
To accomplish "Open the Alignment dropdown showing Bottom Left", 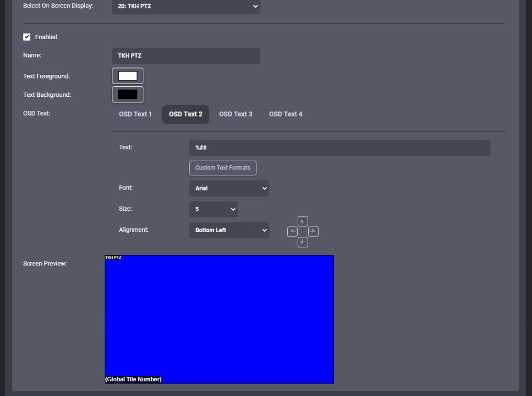I will click(x=229, y=230).
